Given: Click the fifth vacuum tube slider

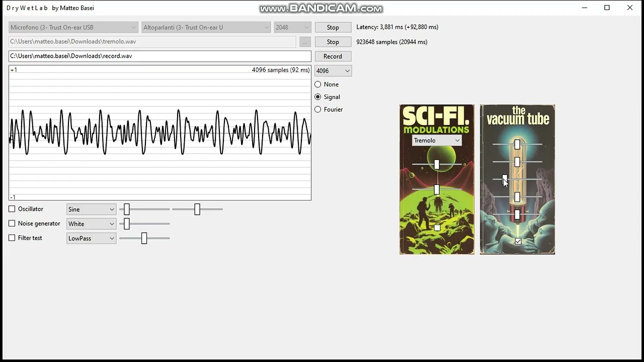Looking at the screenshot, I should pyautogui.click(x=517, y=215).
